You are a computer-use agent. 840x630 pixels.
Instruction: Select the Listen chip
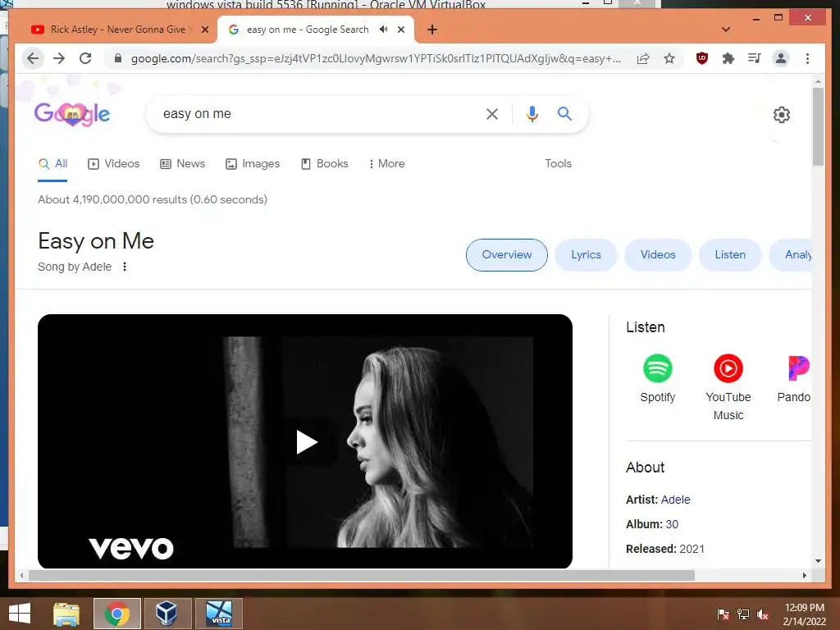coord(730,255)
